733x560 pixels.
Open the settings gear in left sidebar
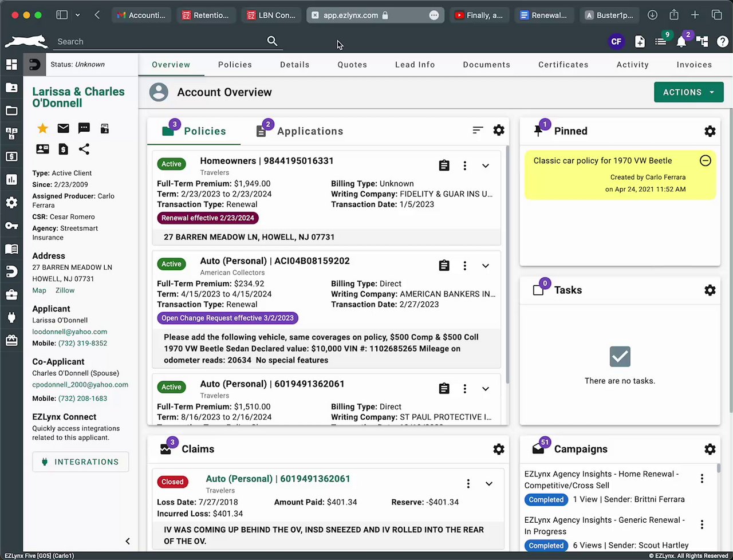(11, 203)
